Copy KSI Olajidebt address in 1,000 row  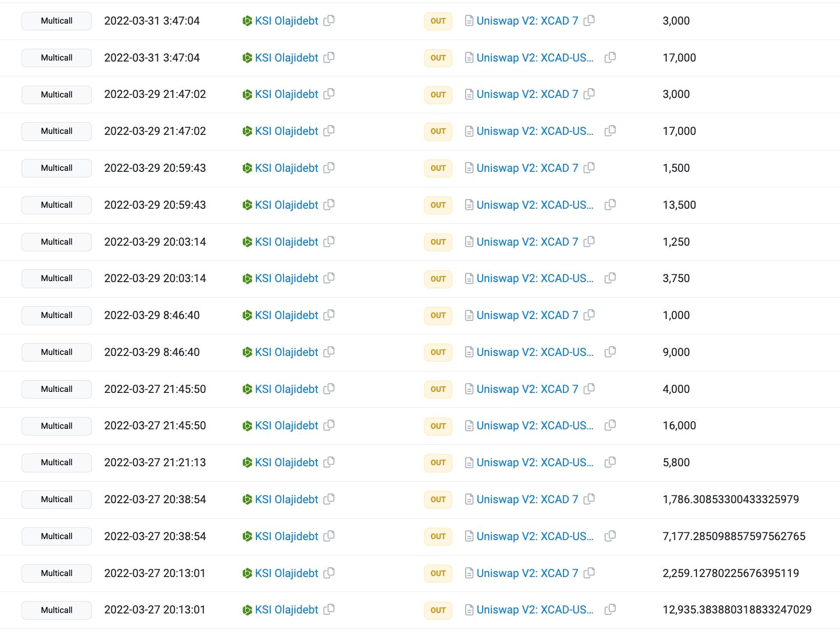pos(329,315)
